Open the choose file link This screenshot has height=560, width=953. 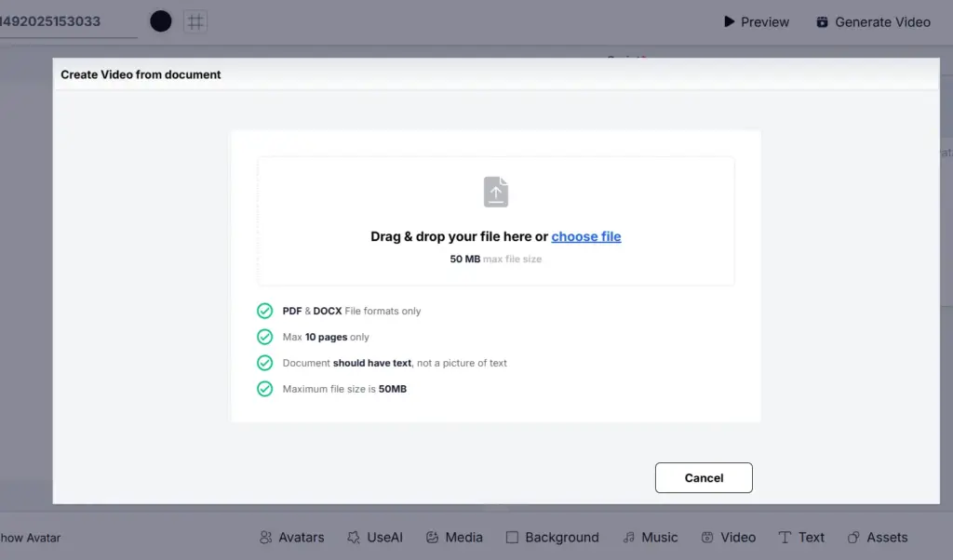pyautogui.click(x=585, y=236)
